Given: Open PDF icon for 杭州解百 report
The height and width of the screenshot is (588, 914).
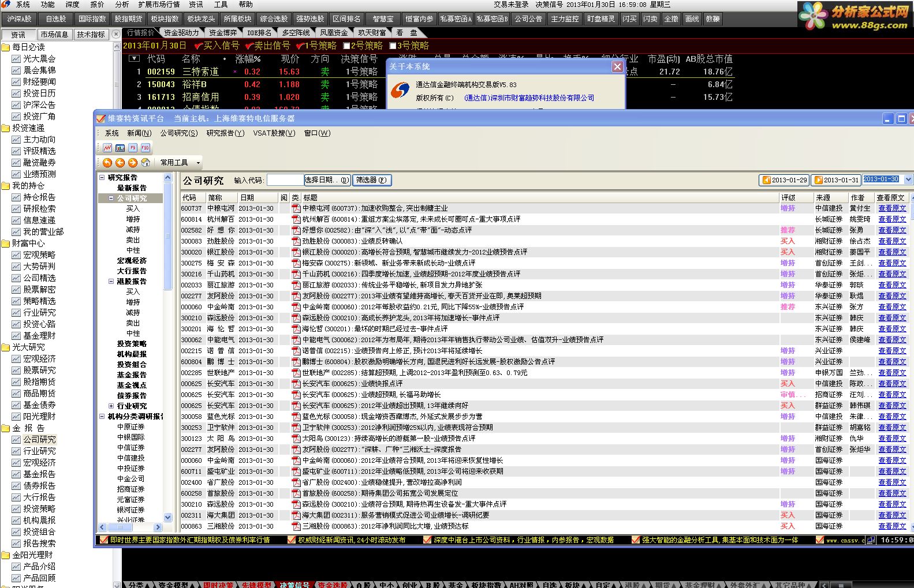Looking at the screenshot, I should coord(296,219).
